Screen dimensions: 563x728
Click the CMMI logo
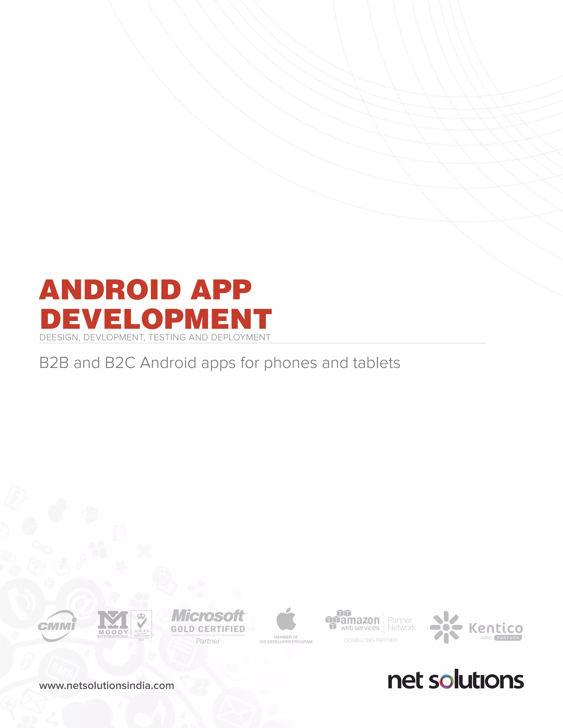(x=57, y=626)
